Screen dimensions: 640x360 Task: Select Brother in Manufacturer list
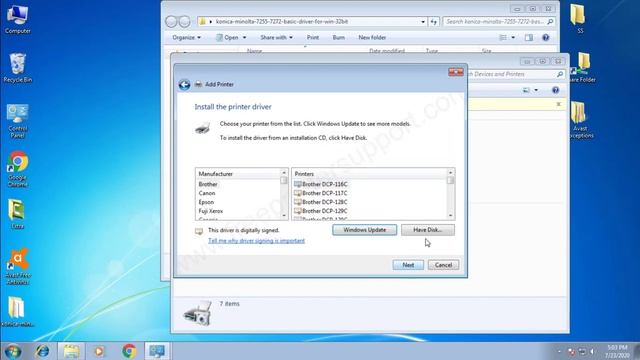208,184
